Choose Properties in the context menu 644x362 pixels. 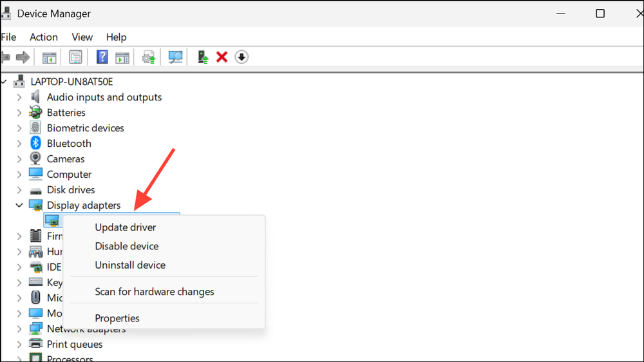tap(117, 318)
